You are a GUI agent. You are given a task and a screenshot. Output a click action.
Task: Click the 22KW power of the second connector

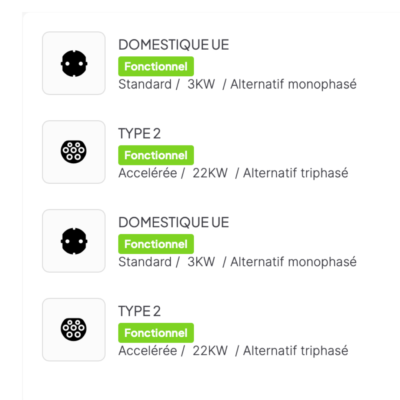[x=210, y=173]
